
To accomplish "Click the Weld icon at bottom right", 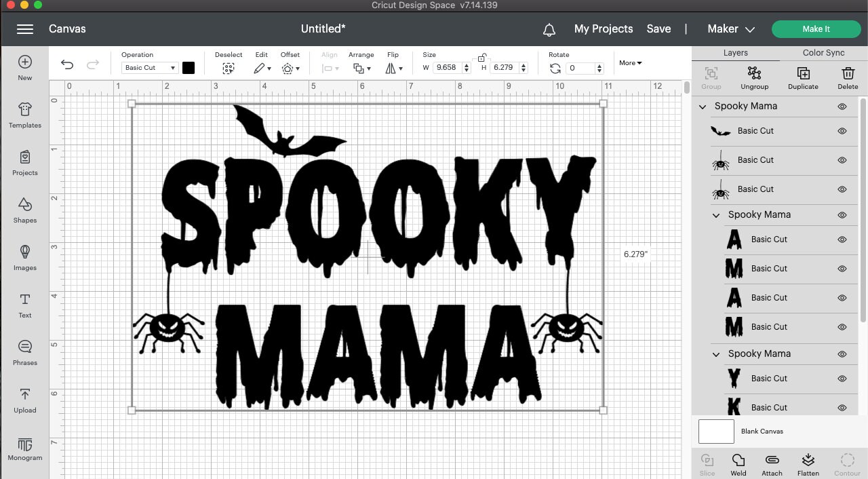I will click(x=738, y=463).
